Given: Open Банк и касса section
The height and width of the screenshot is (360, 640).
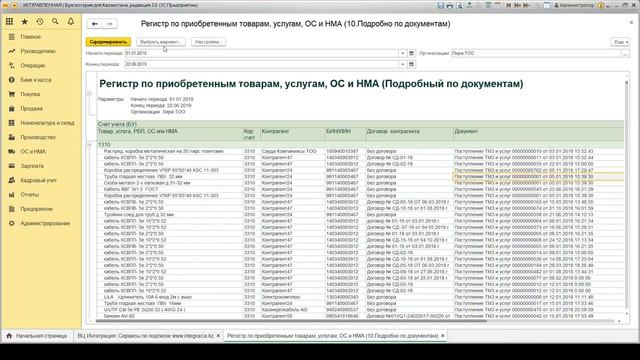Looking at the screenshot, I should pos(36,80).
